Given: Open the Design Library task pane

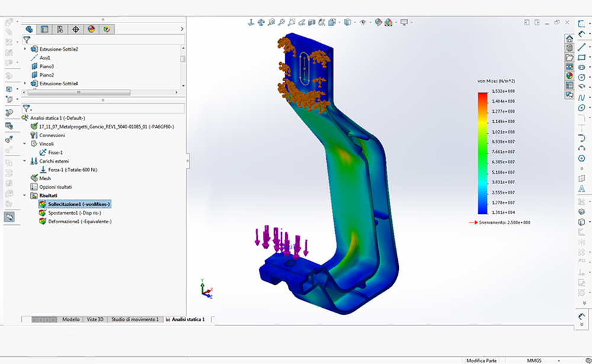Looking at the screenshot, I should coord(570,48).
